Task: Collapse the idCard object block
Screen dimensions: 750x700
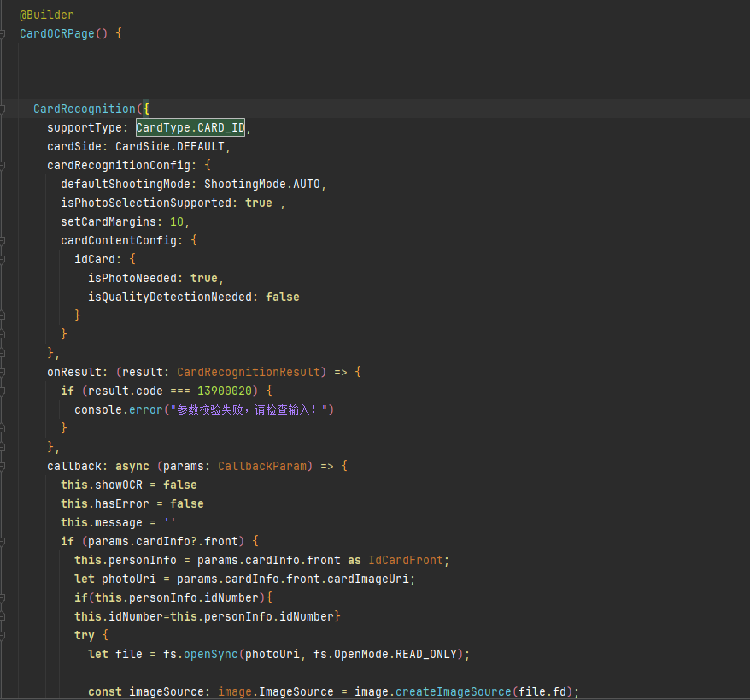Action: 3,260
